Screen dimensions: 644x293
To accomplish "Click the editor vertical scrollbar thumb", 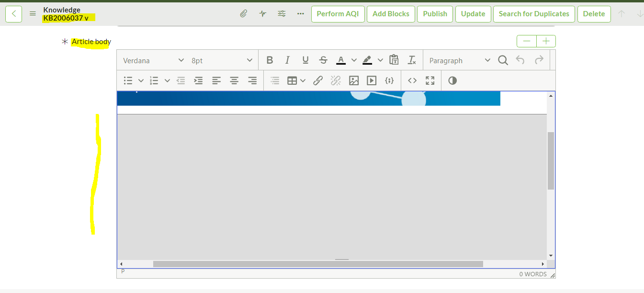I will (551, 160).
